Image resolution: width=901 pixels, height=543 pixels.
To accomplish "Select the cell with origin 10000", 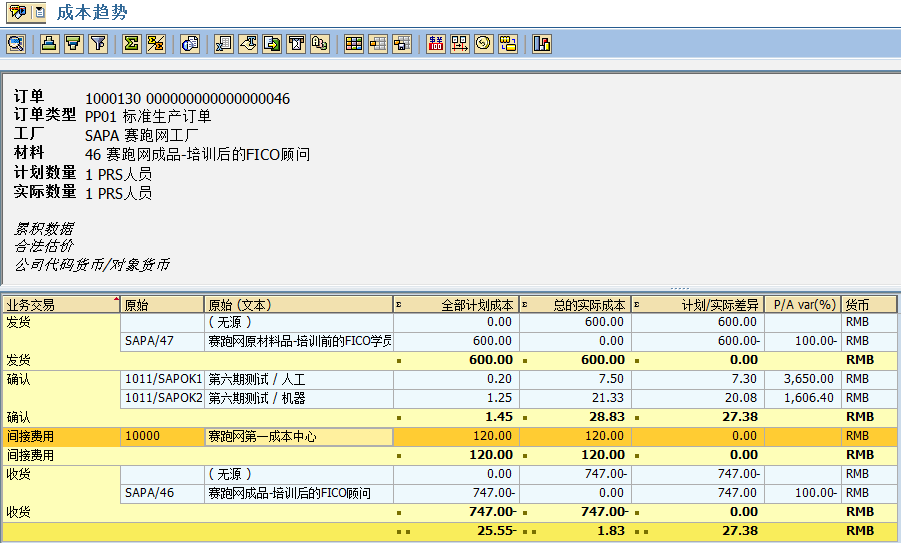I will (162, 436).
